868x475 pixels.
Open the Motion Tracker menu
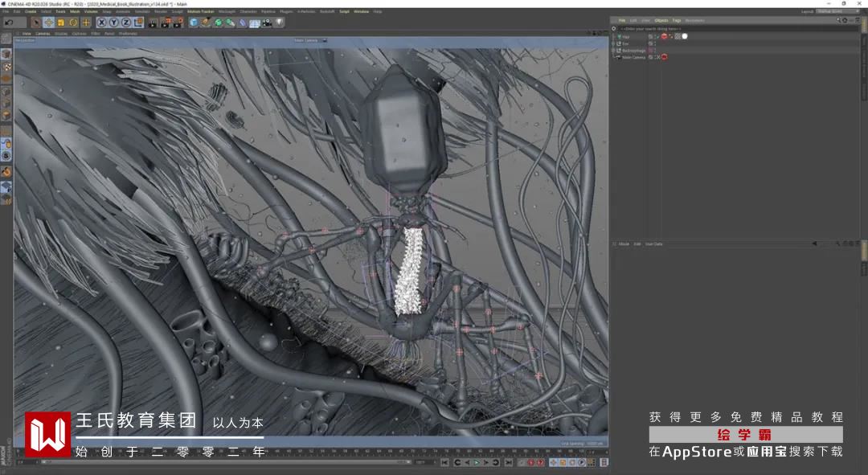point(200,11)
